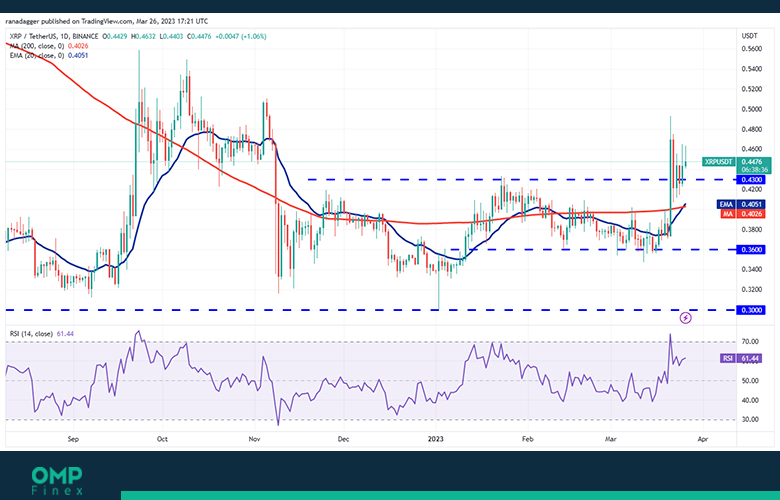
Task: Click the blue 0.3600 support level label
Action: click(x=751, y=250)
